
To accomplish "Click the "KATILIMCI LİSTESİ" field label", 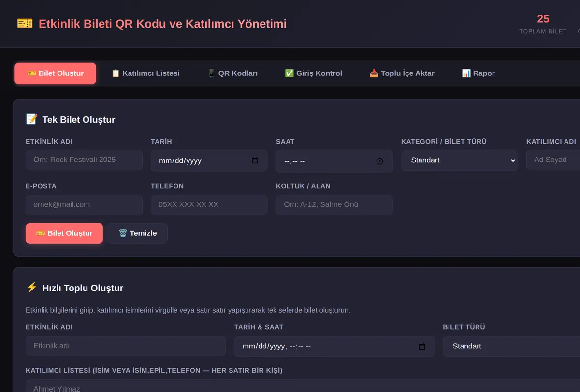I will (x=154, y=371).
